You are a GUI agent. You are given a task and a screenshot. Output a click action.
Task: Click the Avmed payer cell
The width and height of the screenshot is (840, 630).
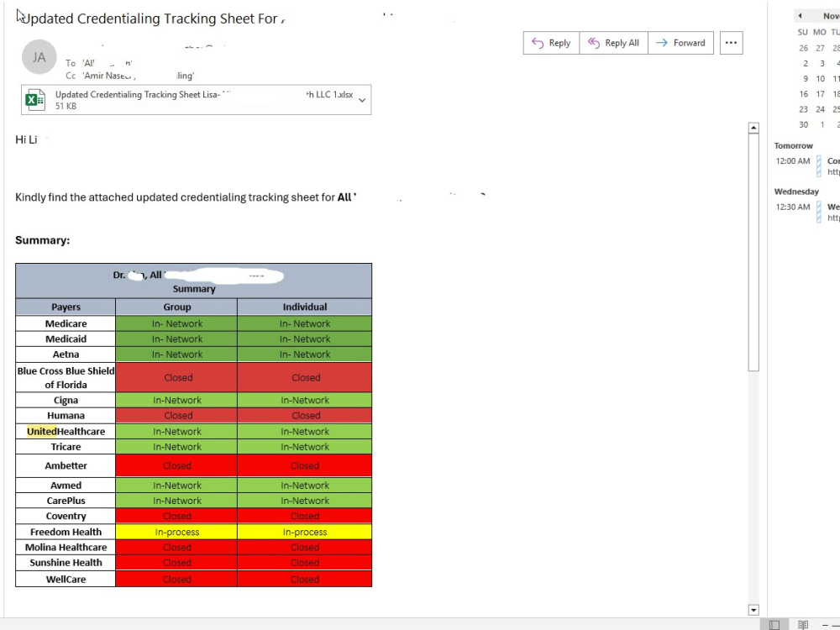tap(66, 486)
